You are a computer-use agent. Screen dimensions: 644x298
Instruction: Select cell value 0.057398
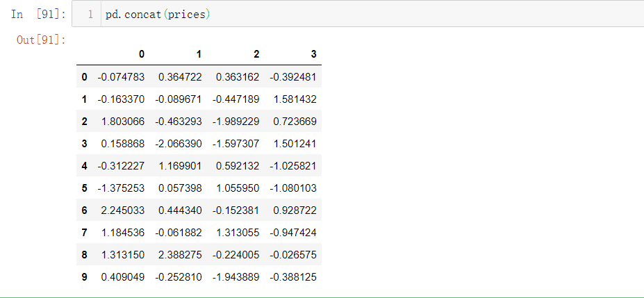click(x=180, y=188)
